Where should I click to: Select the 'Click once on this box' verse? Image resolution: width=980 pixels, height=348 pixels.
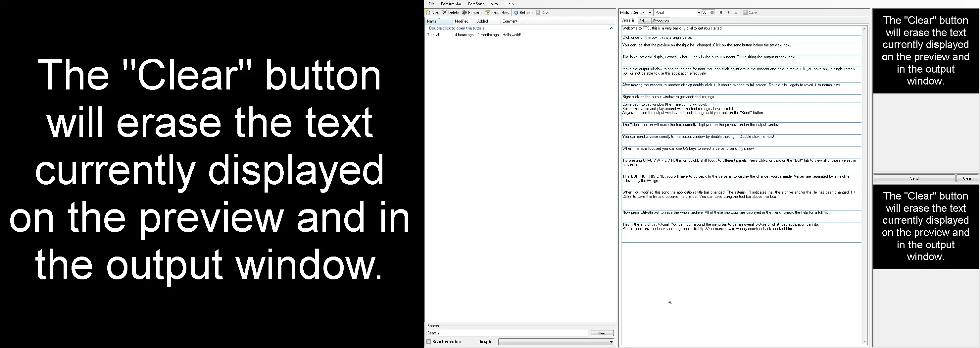(x=742, y=39)
